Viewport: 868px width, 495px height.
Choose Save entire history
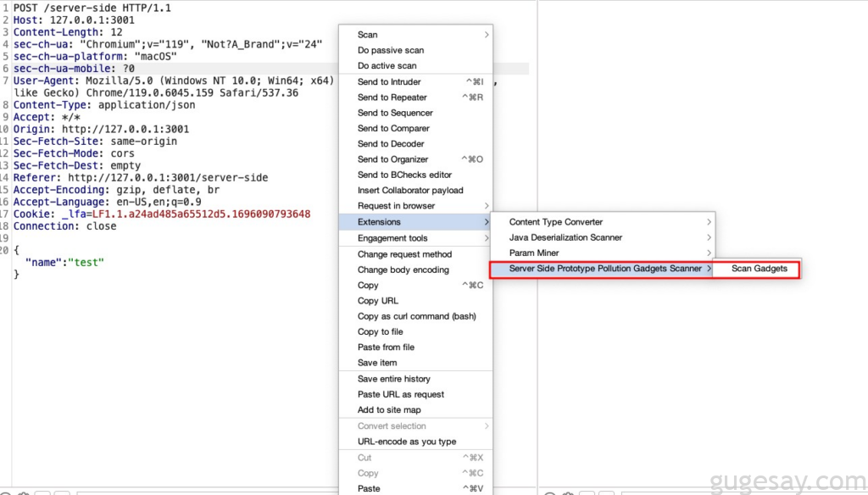coord(393,379)
